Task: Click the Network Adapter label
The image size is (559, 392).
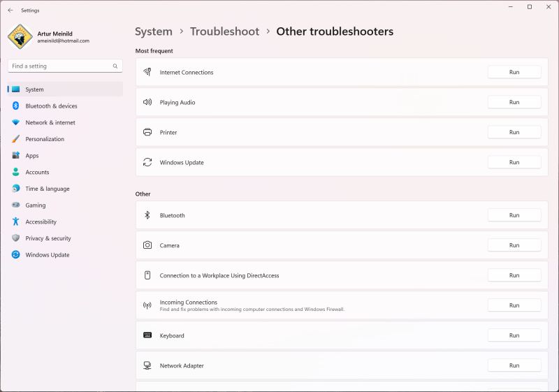Action: pos(182,365)
